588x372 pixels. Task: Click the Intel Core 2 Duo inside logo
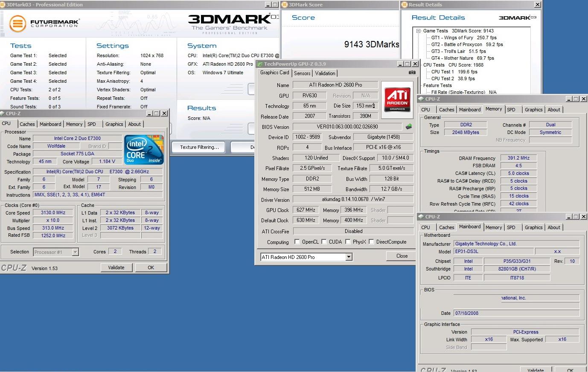144,150
